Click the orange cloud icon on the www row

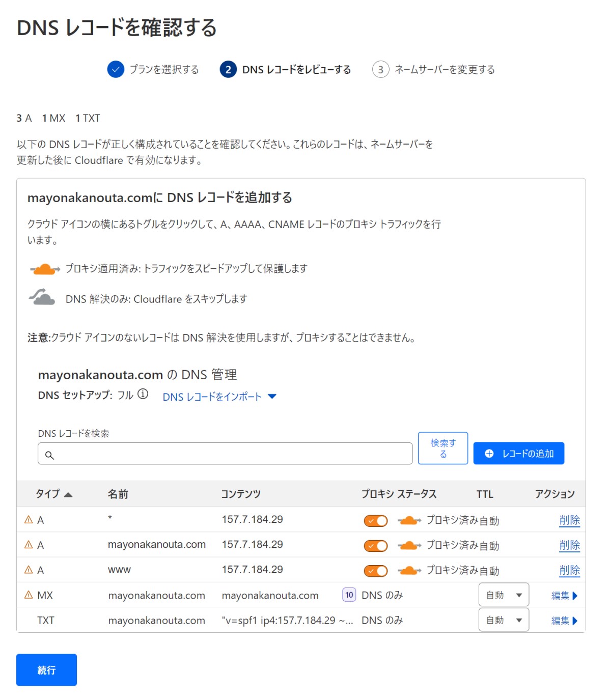click(x=409, y=570)
